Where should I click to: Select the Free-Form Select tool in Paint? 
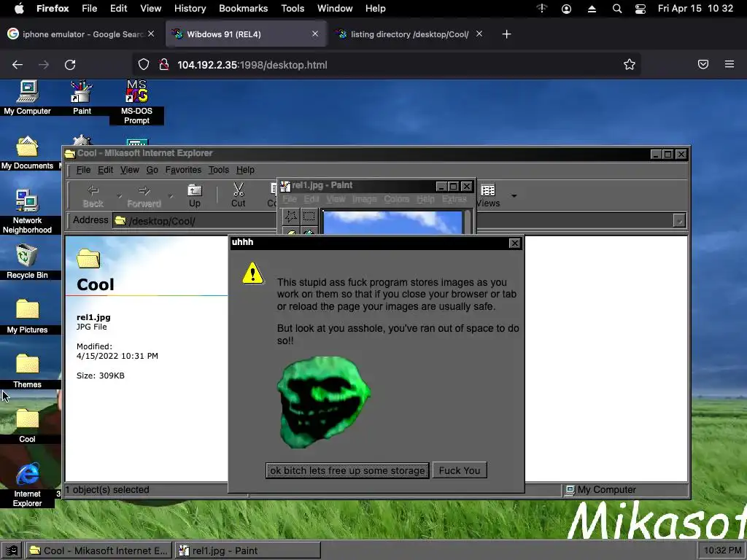[x=290, y=217]
